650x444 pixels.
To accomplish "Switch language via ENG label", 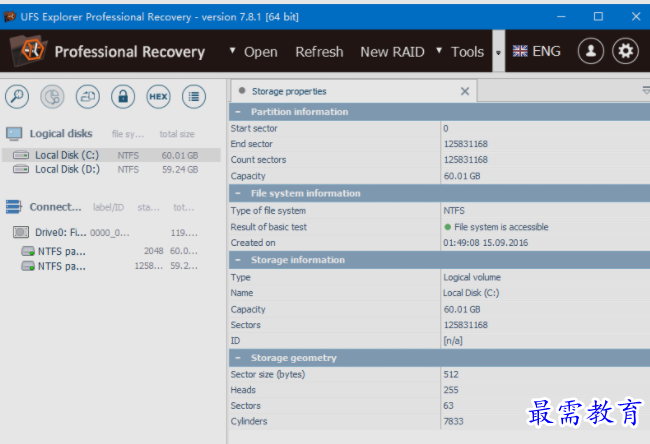I will 546,51.
